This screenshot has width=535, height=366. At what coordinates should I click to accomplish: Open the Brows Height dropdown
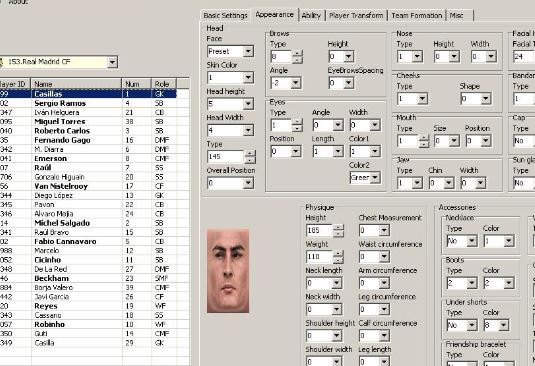pos(348,57)
